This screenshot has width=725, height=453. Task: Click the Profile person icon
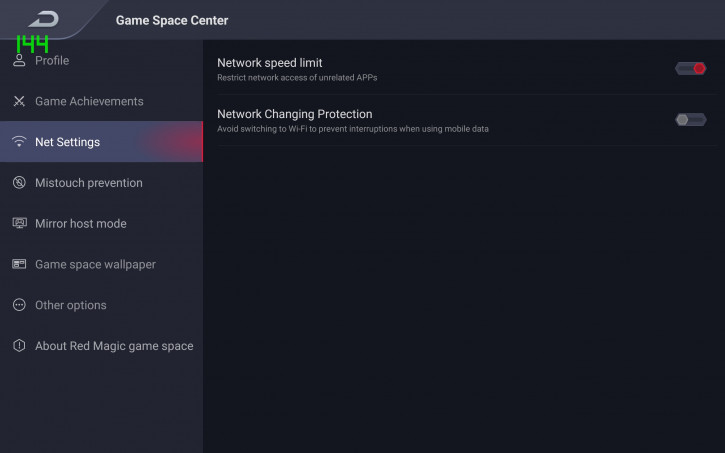[19, 60]
